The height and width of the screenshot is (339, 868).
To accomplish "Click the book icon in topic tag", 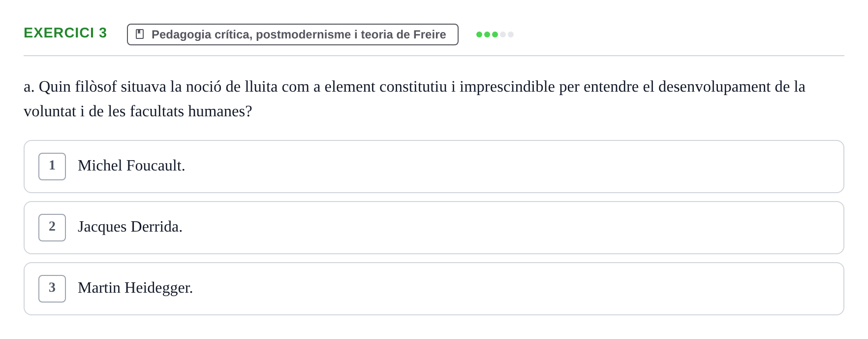I will point(140,34).
